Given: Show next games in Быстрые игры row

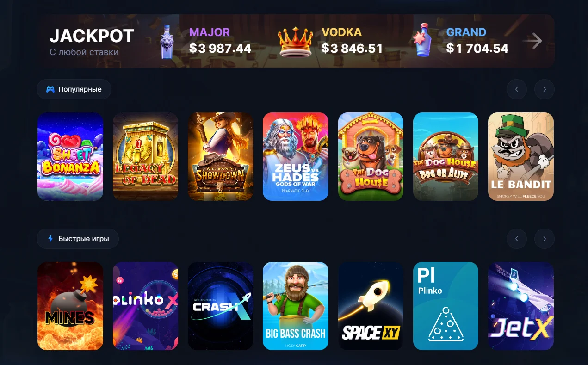Looking at the screenshot, I should [x=545, y=239].
